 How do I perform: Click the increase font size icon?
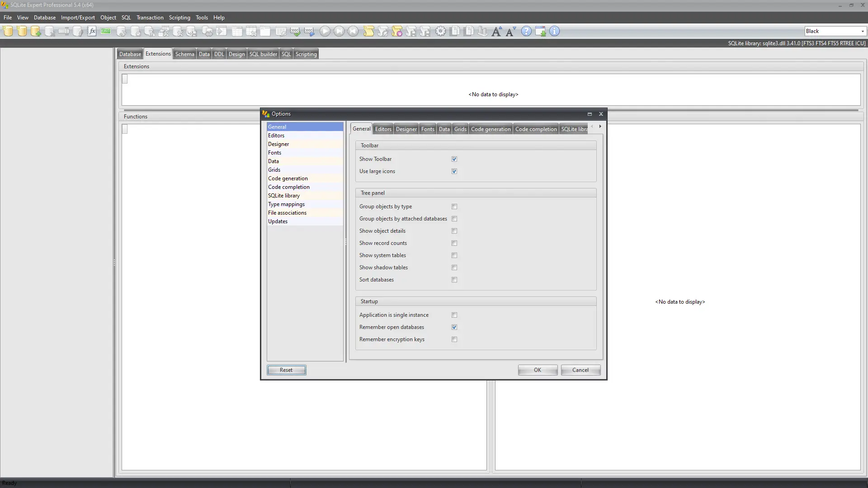(x=496, y=31)
